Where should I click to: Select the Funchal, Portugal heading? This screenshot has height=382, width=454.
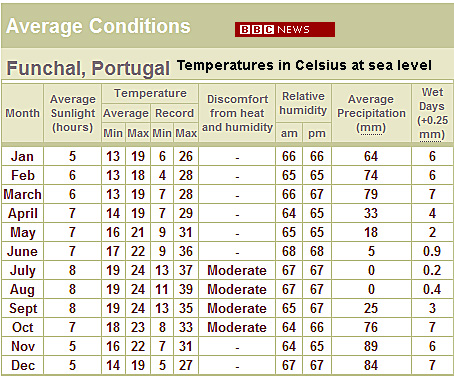[x=88, y=68]
